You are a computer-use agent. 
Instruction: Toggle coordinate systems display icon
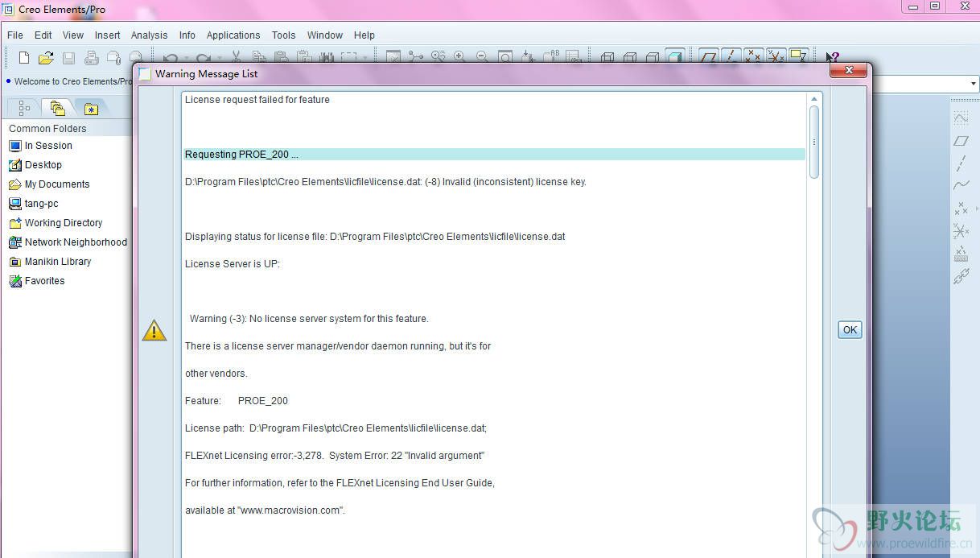click(x=776, y=57)
